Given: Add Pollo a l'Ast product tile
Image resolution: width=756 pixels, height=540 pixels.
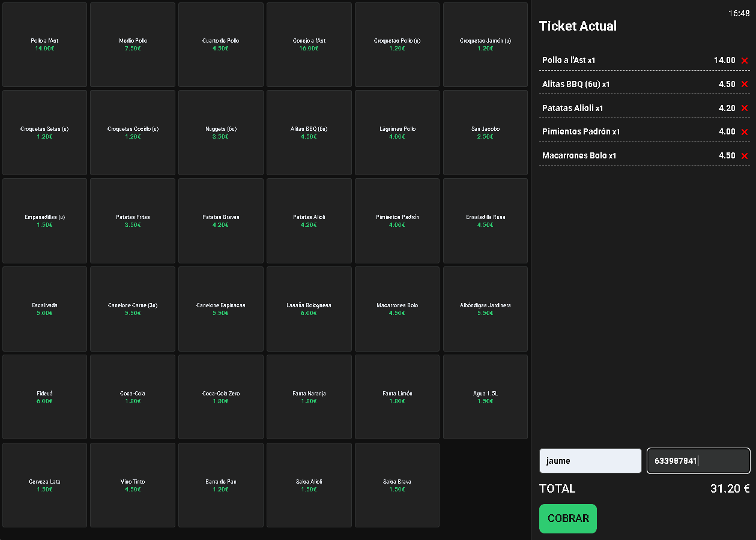Looking at the screenshot, I should coord(45,44).
